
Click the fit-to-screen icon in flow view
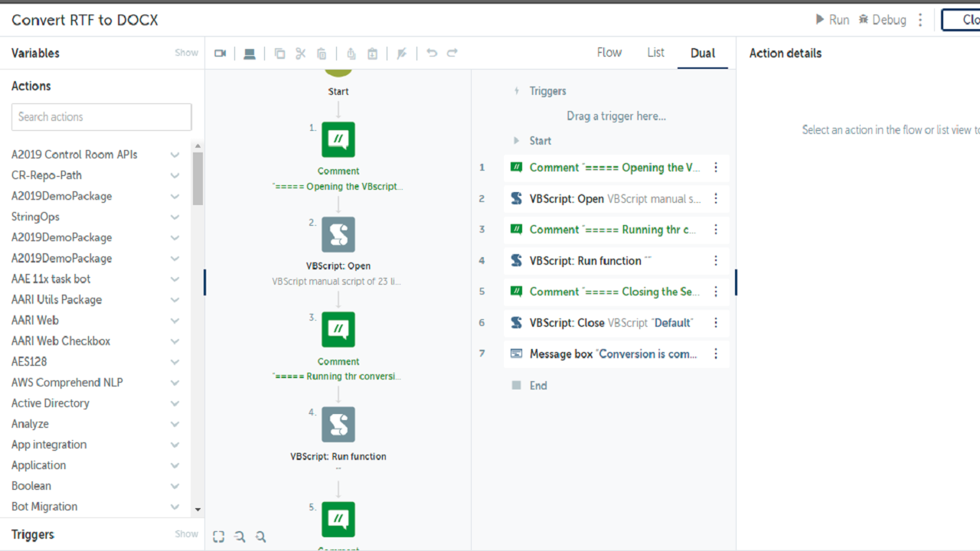(x=219, y=537)
